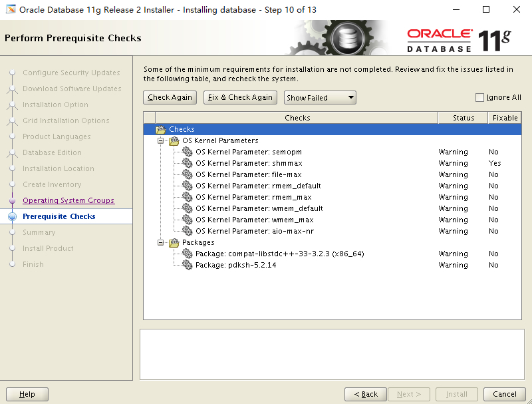Click the gear icon beside compat-libstdc++ package
532x404 pixels.
point(188,254)
